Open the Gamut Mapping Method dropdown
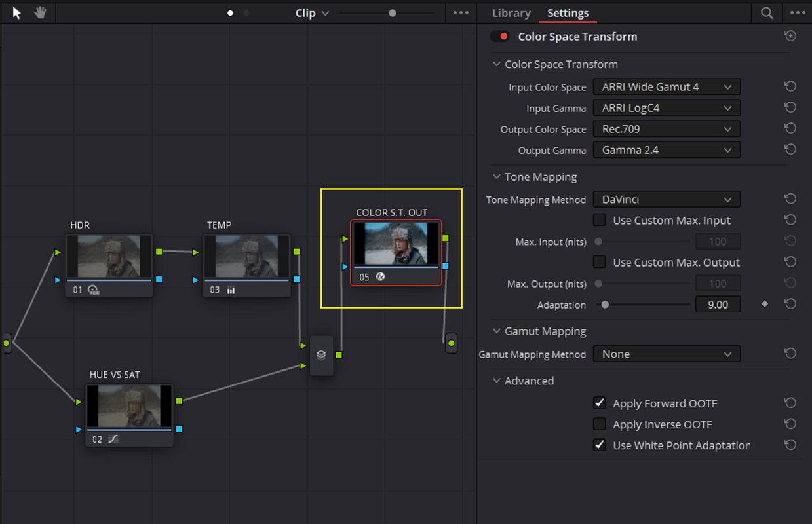812x524 pixels. (667, 354)
